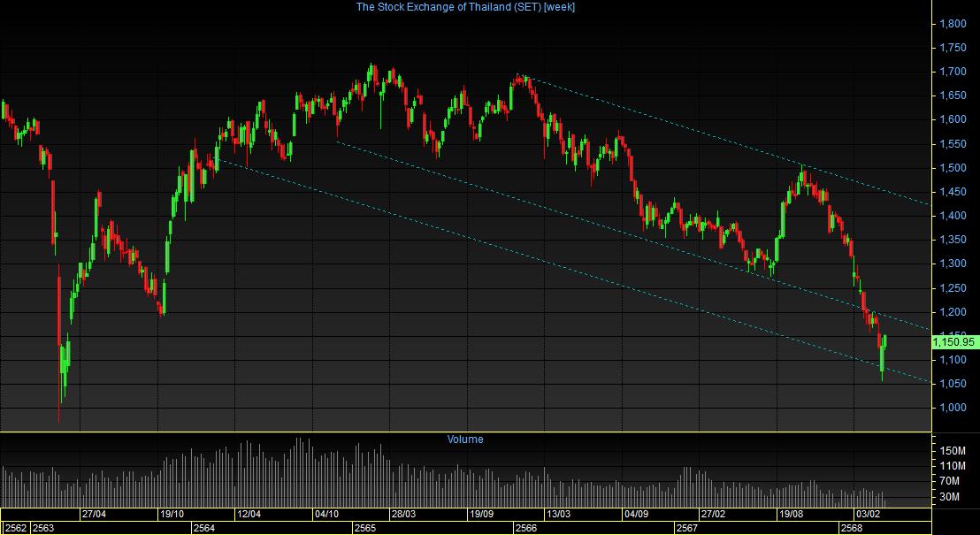Select the 04/10 date marker
The width and height of the screenshot is (980, 535).
(327, 515)
